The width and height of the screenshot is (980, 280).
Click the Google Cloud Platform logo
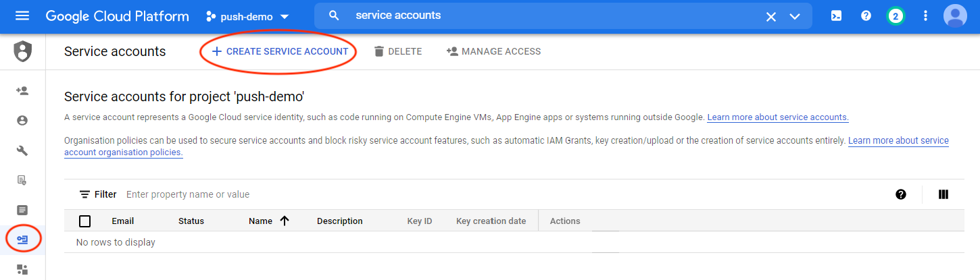118,16
